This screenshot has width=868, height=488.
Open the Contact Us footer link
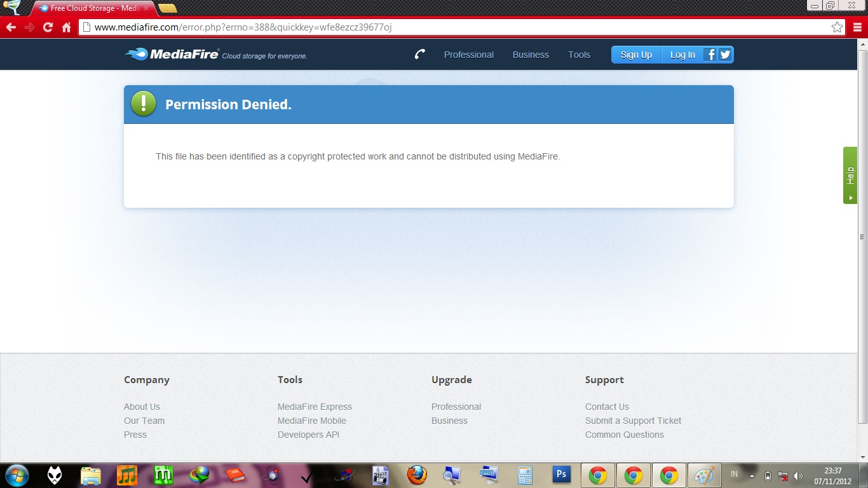pos(607,407)
